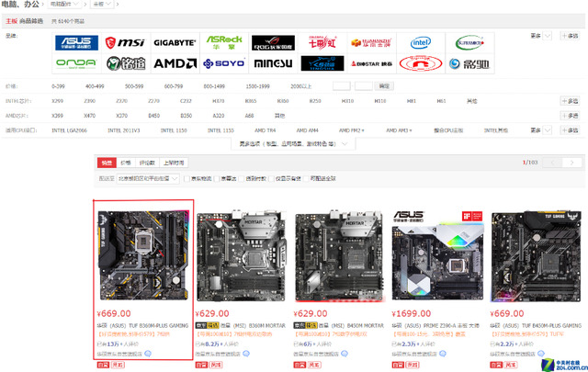Image resolution: width=588 pixels, height=372 pixels.
Task: Choose the ROG brand logo
Action: click(273, 43)
